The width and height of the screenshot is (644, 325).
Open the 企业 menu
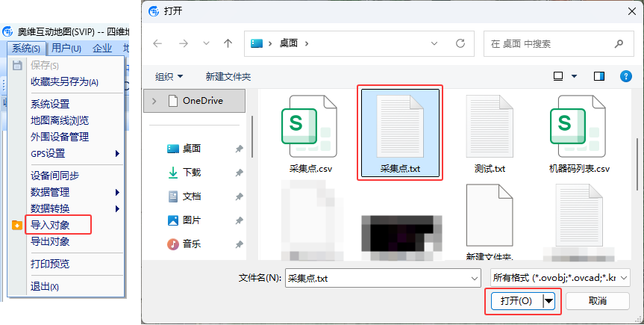(x=102, y=48)
